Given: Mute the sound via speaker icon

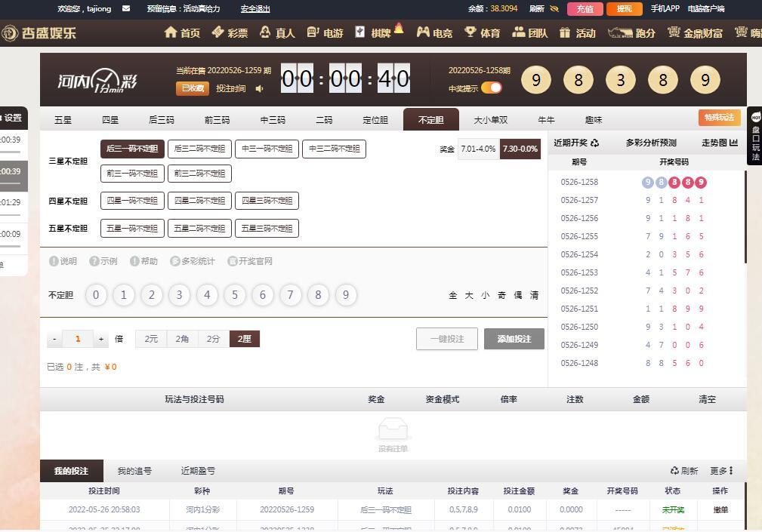Looking at the screenshot, I should (x=260, y=88).
